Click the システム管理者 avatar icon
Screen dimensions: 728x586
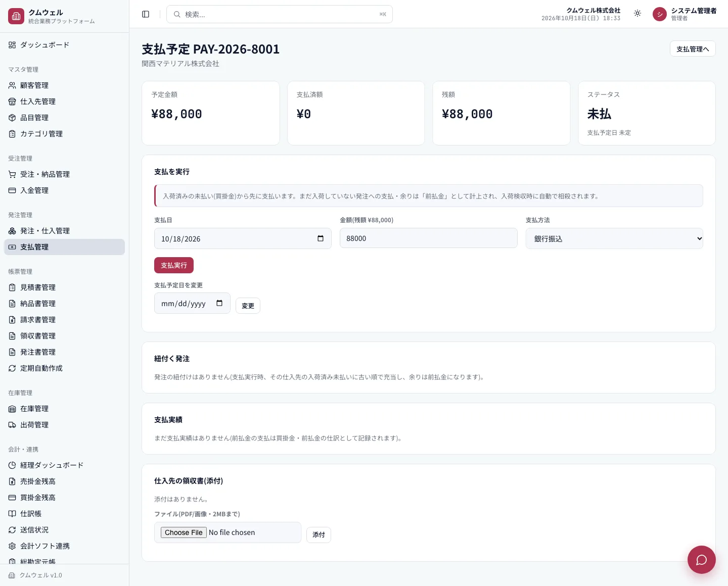point(660,14)
